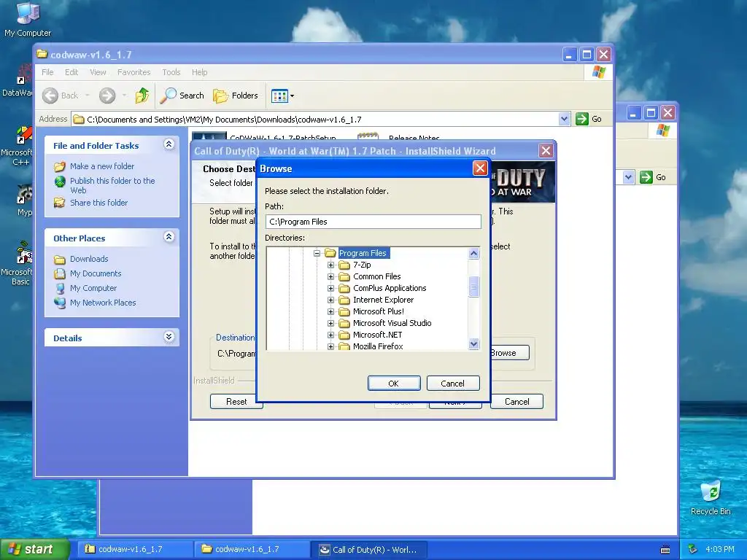Viewport: 747px width, 560px height.
Task: Open the Help menu
Action: pos(200,72)
